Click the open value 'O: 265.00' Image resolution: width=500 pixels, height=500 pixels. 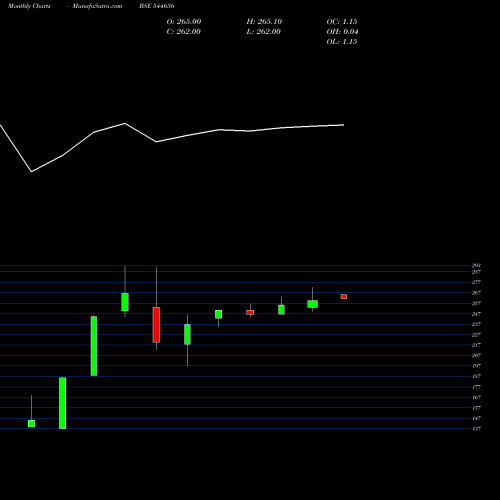pos(184,22)
